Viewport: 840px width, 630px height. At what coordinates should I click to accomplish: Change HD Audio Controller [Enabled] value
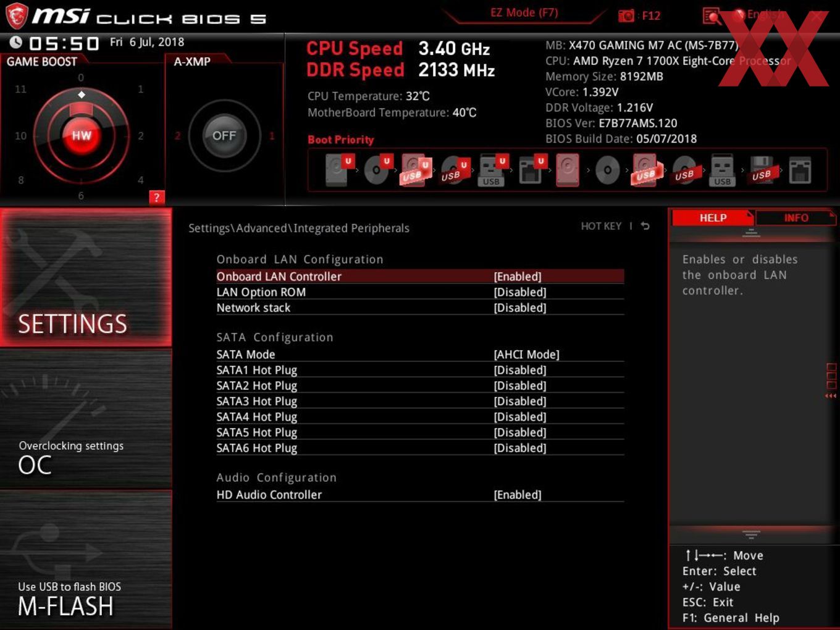[x=518, y=495]
